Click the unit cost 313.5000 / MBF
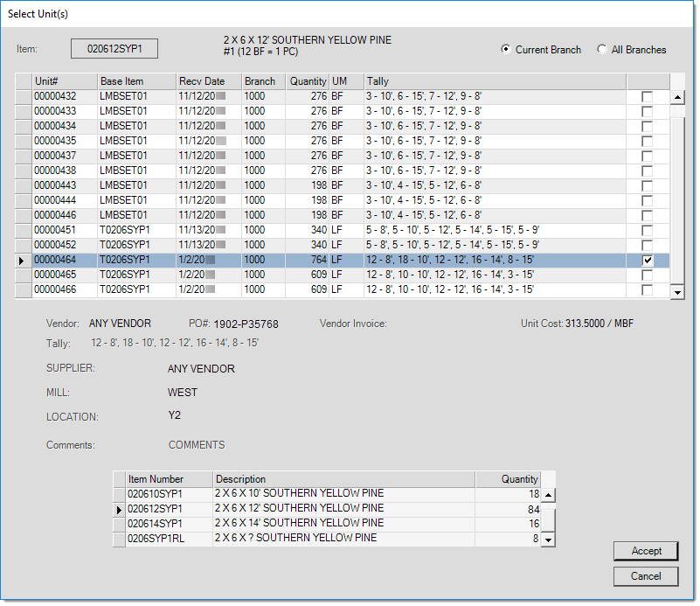Image resolution: width=700 pixels, height=606 pixels. [600, 324]
